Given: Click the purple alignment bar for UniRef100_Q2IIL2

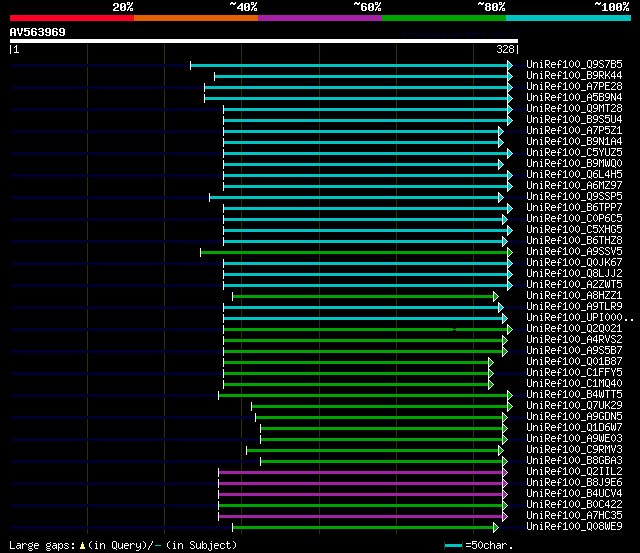Looking at the screenshot, I should [360, 473].
